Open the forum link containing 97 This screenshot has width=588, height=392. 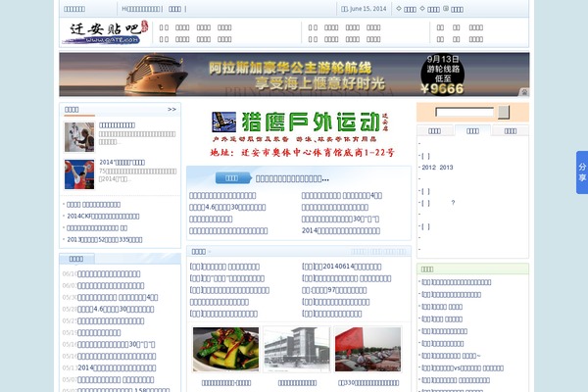[334, 290]
